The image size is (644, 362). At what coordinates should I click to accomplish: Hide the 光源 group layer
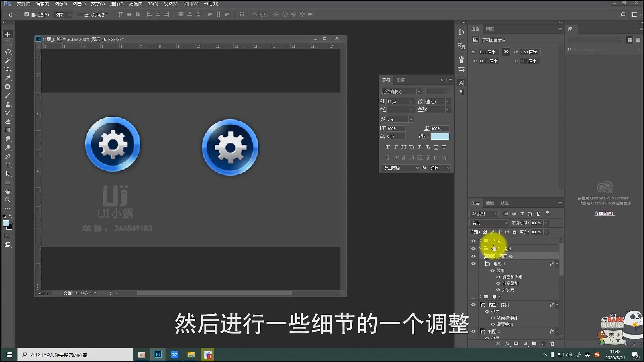coord(473,241)
